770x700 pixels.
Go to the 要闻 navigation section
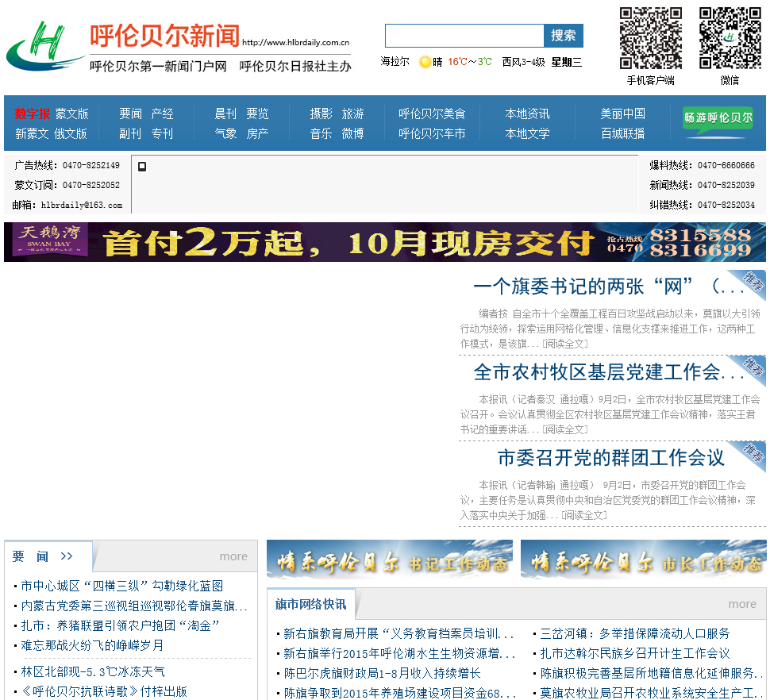coord(131,113)
